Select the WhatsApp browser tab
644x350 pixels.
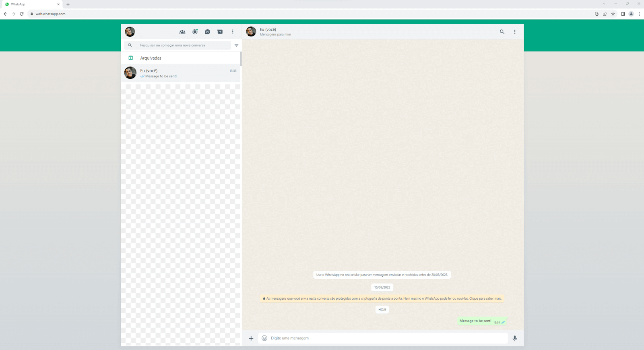click(x=32, y=4)
